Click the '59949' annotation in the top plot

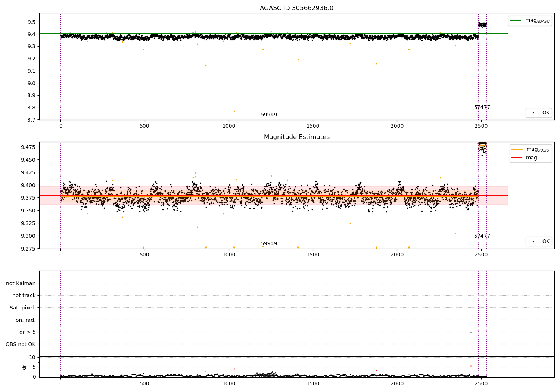point(269,115)
